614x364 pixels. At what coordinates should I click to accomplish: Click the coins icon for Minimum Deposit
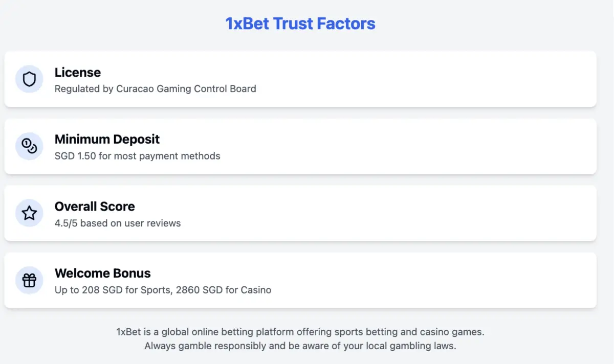point(29,146)
